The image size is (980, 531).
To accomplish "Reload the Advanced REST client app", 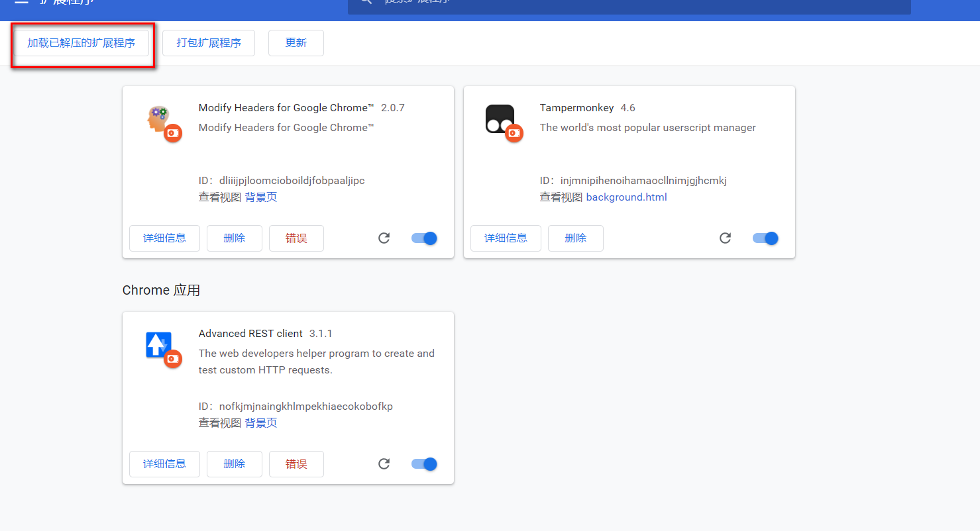I will coord(384,464).
